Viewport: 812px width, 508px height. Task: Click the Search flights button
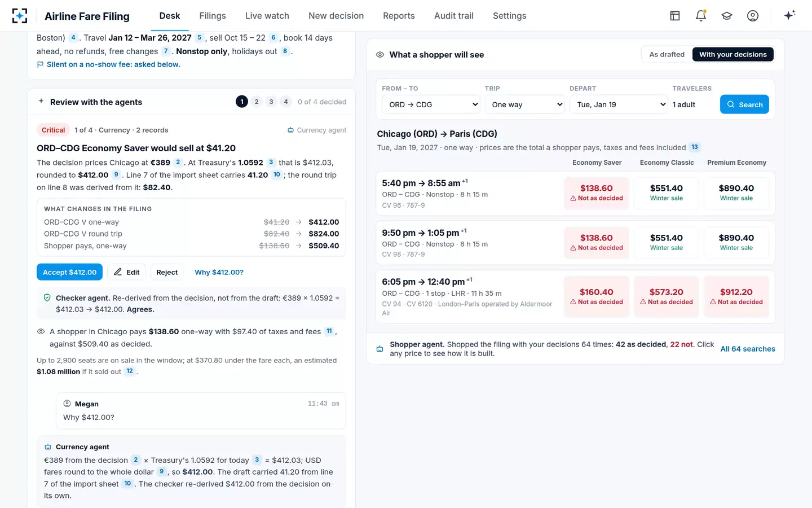click(x=744, y=104)
